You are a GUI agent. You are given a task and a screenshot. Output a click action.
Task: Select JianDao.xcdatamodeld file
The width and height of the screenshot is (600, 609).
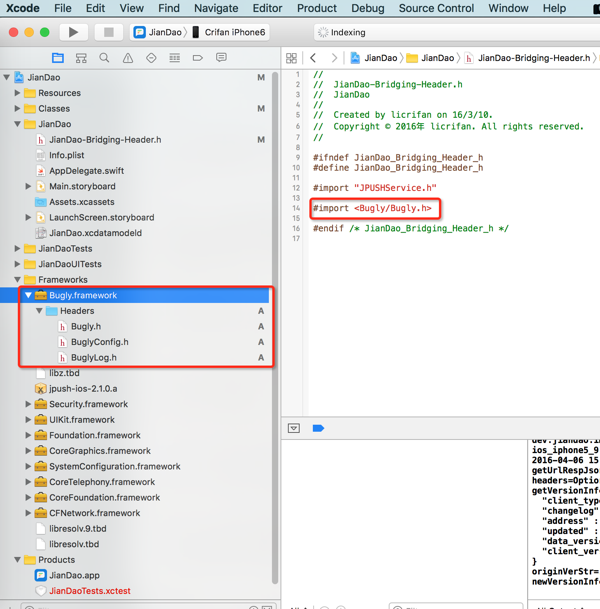point(95,233)
